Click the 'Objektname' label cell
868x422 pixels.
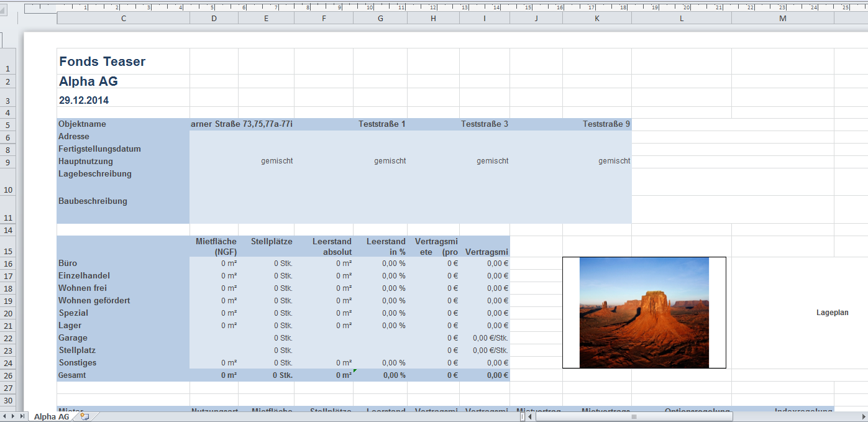(123, 124)
